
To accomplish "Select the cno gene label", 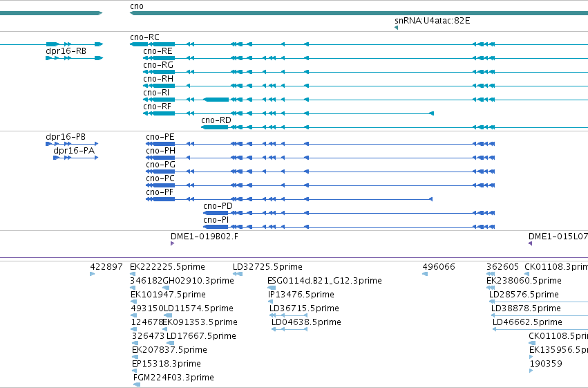I will point(137,6).
